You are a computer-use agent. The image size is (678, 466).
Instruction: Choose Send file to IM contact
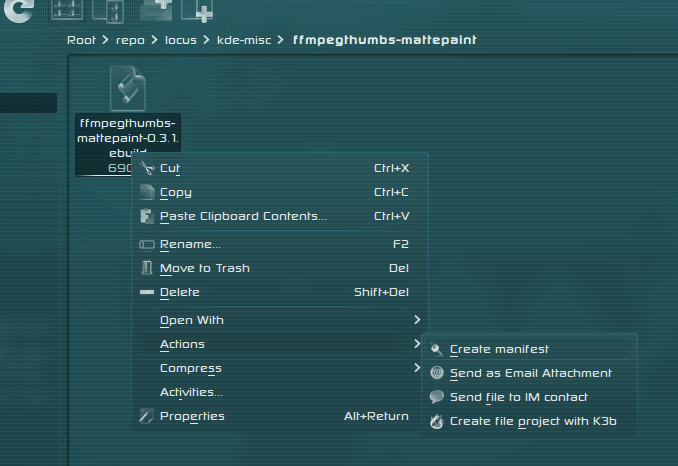529,397
